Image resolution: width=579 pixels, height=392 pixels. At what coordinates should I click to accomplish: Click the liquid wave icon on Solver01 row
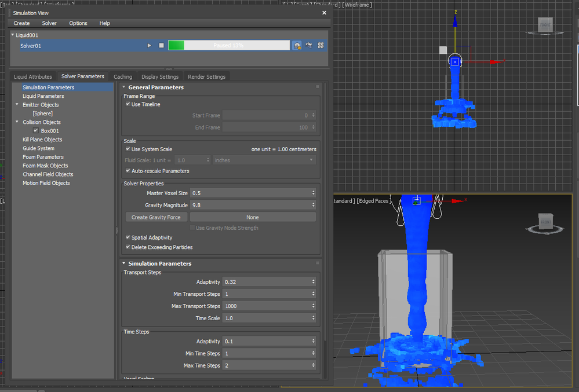point(309,45)
